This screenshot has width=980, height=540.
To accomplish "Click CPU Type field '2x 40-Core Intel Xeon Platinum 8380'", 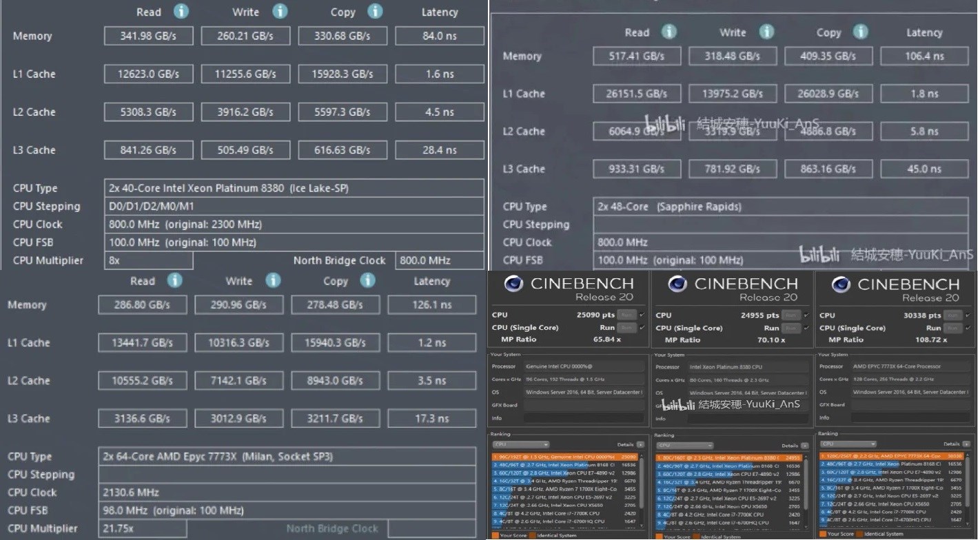I will pos(294,188).
